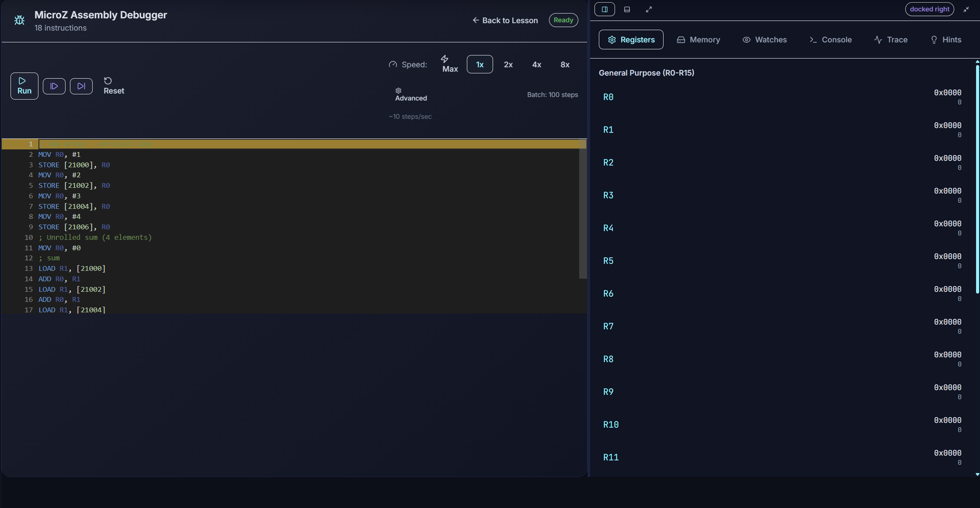
Task: Click the code editor vertical scrollbar
Action: [x=583, y=210]
